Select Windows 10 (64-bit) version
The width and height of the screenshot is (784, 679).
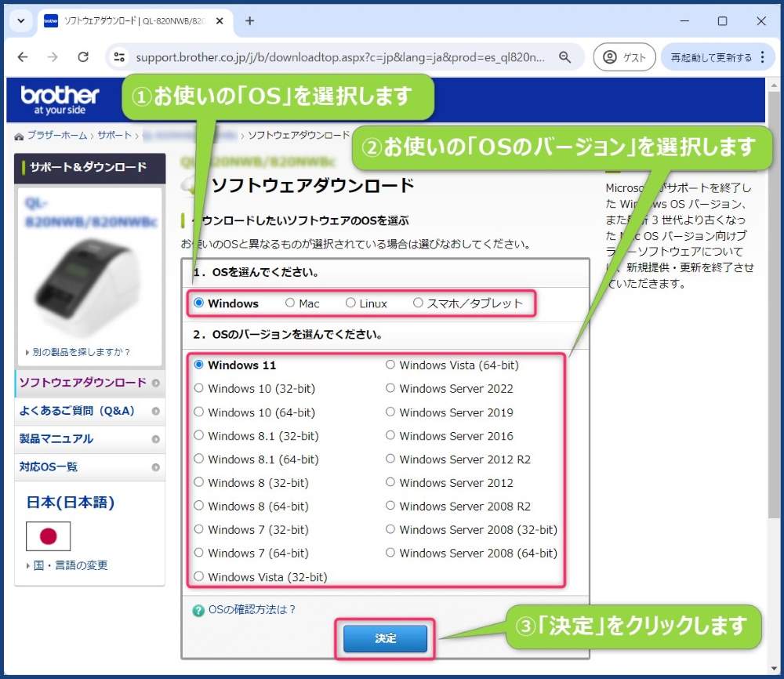pos(198,412)
